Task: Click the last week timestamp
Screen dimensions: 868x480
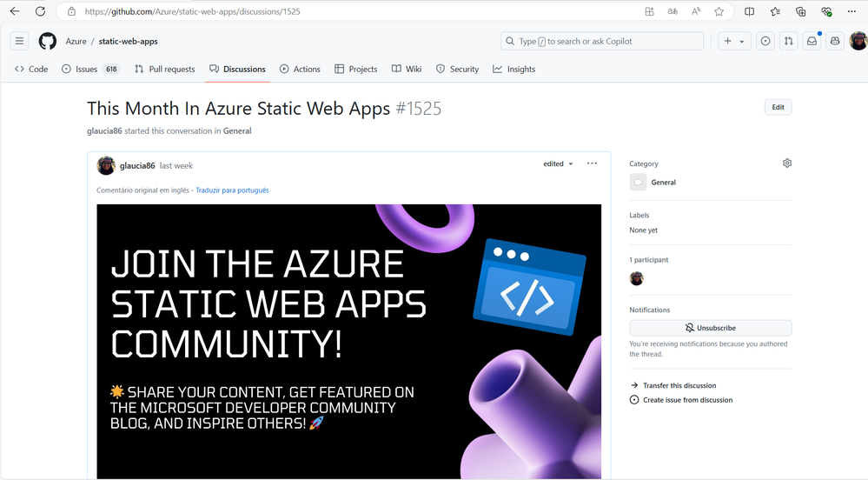Action: point(176,166)
